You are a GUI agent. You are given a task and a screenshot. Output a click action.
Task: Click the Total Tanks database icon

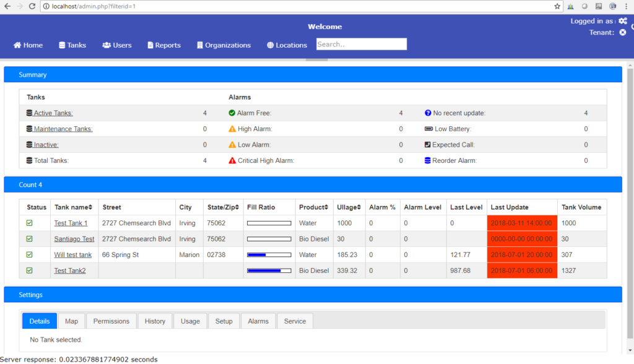29,160
